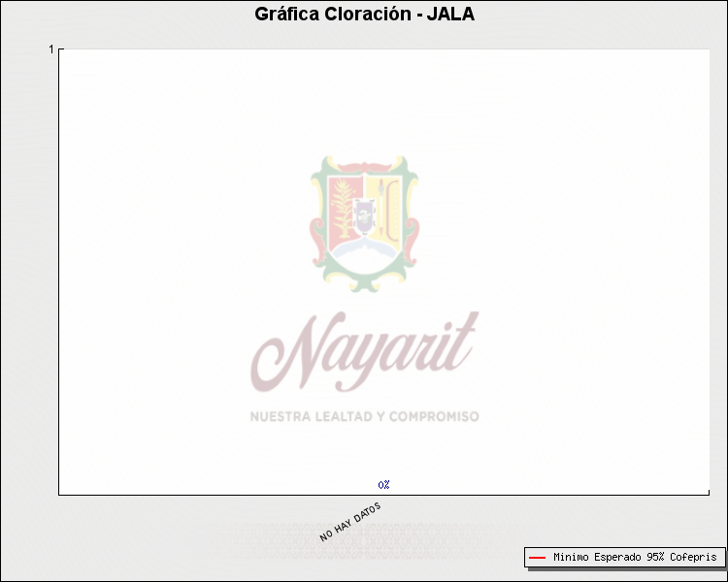Click the "Nayarit" cursive watermark logo
Image resolution: width=728 pixels, height=582 pixels.
point(364,351)
